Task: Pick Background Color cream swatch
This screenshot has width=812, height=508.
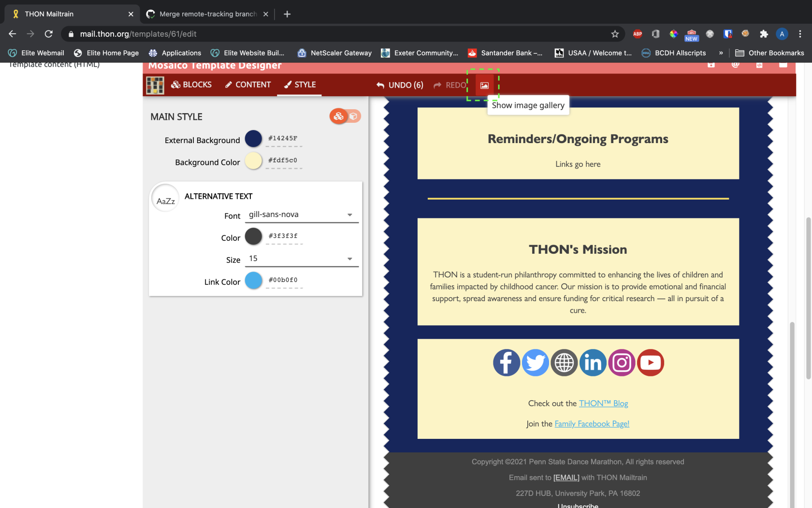Action: (x=253, y=161)
